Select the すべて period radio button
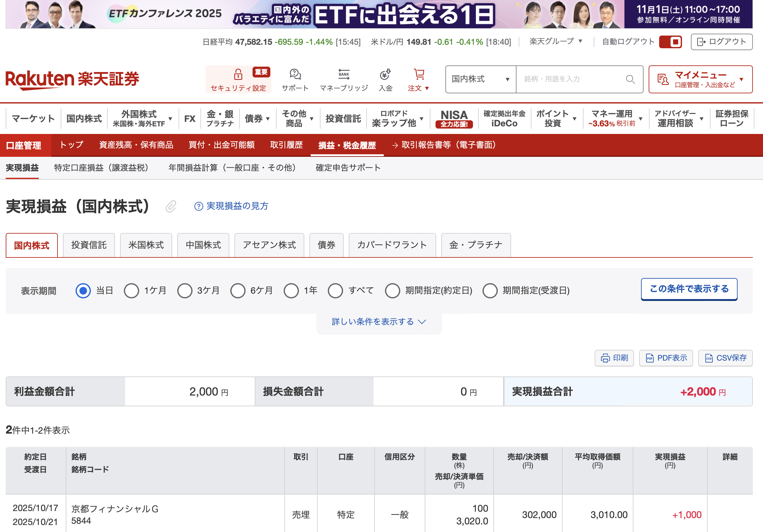The width and height of the screenshot is (763, 532). click(x=335, y=290)
